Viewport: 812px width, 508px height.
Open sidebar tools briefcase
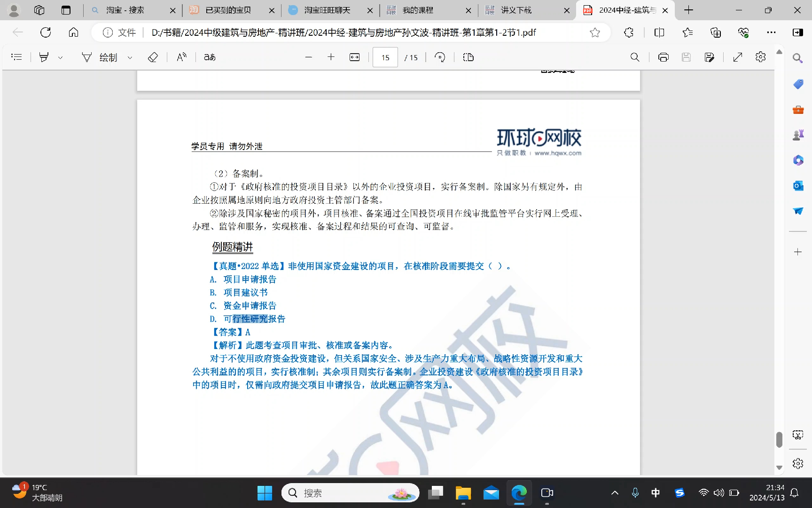point(798,110)
